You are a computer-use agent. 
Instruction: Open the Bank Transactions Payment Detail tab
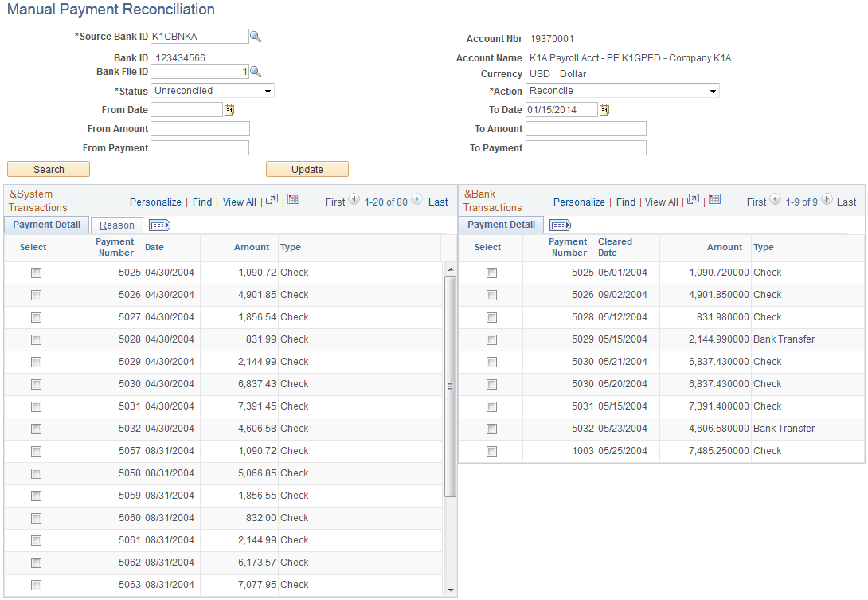click(501, 225)
